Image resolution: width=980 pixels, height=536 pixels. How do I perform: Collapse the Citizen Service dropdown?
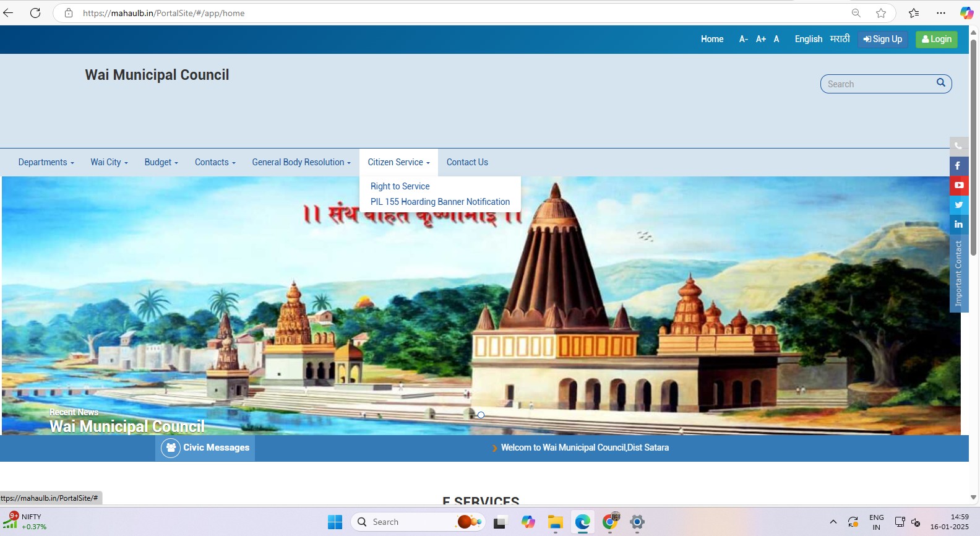click(x=398, y=162)
